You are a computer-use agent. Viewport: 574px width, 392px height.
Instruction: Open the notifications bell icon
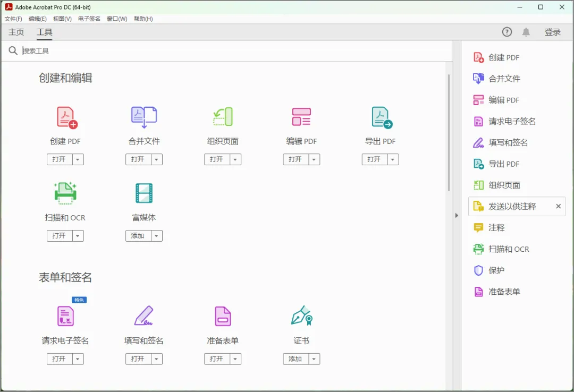tap(526, 32)
